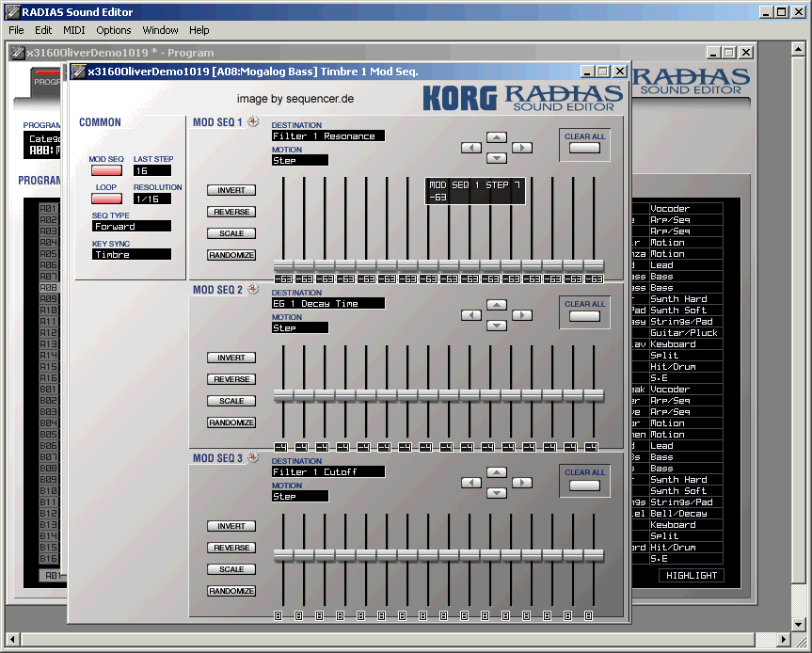This screenshot has width=812, height=653.
Task: Click the Program window title icon
Action: tap(17, 53)
